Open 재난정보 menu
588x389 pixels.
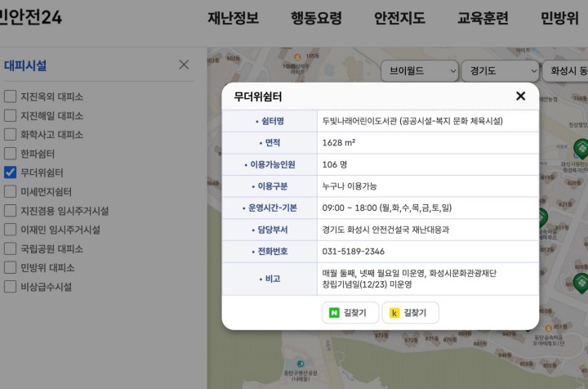(234, 18)
